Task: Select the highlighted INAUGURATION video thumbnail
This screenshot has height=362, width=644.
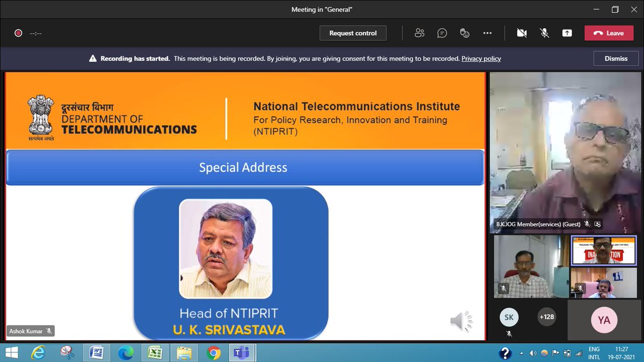Action: (604, 250)
